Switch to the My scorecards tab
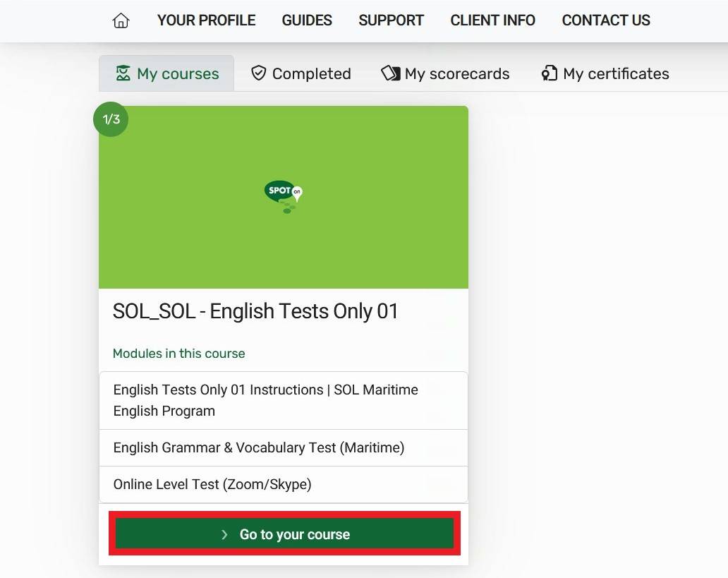This screenshot has height=578, width=728. (445, 73)
